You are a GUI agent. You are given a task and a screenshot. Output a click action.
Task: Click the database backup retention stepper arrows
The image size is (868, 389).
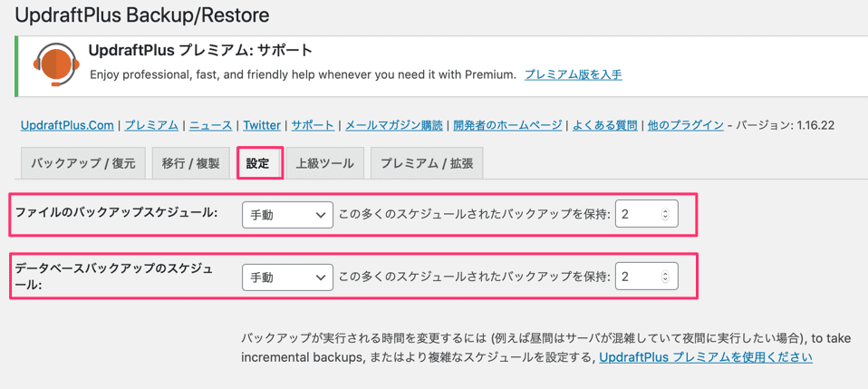point(665,277)
